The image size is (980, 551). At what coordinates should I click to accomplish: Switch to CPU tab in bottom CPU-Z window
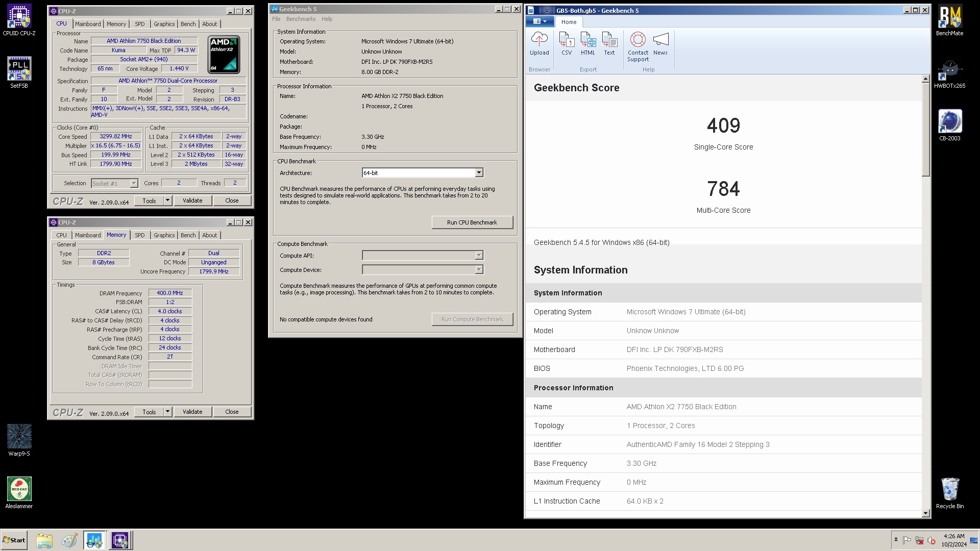[x=61, y=235]
